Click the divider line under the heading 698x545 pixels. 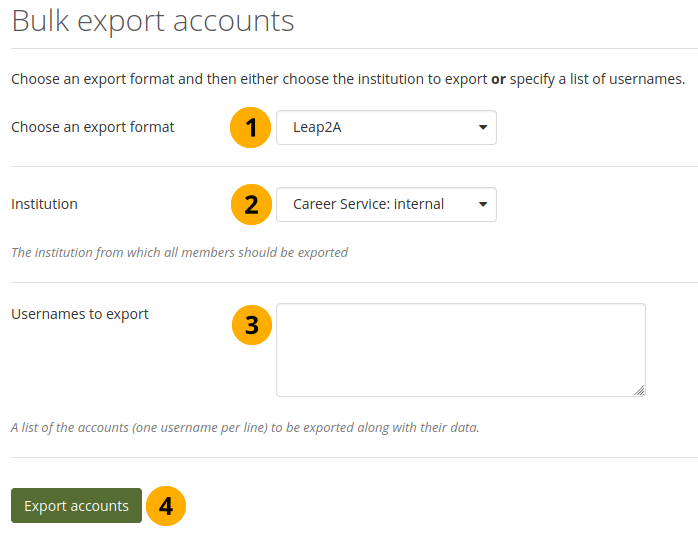click(349, 48)
